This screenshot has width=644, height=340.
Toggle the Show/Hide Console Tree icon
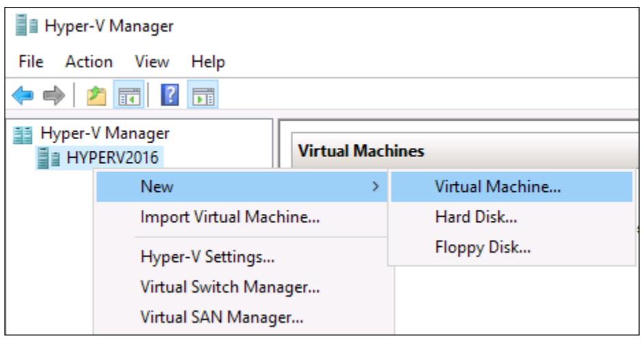tap(129, 95)
